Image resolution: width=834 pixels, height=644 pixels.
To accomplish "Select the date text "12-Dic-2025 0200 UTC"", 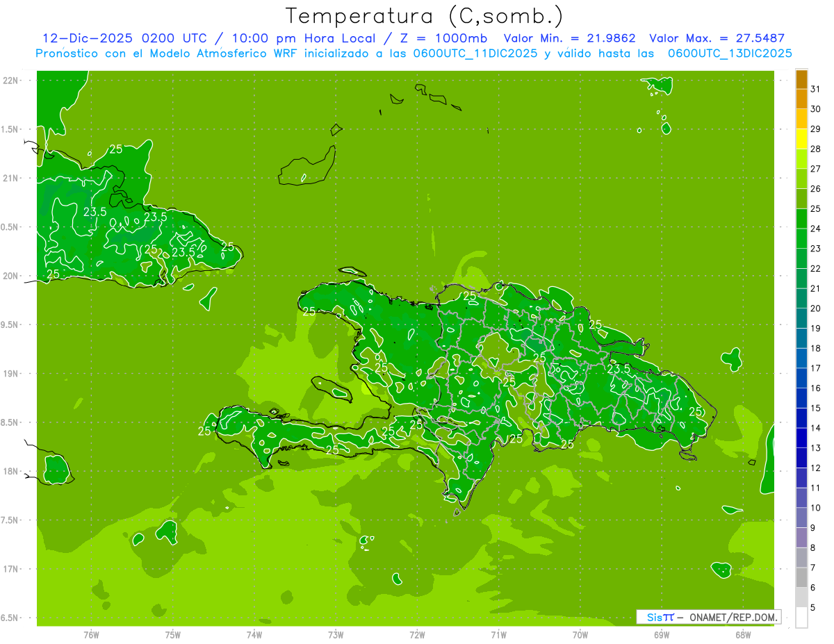I will click(124, 38).
